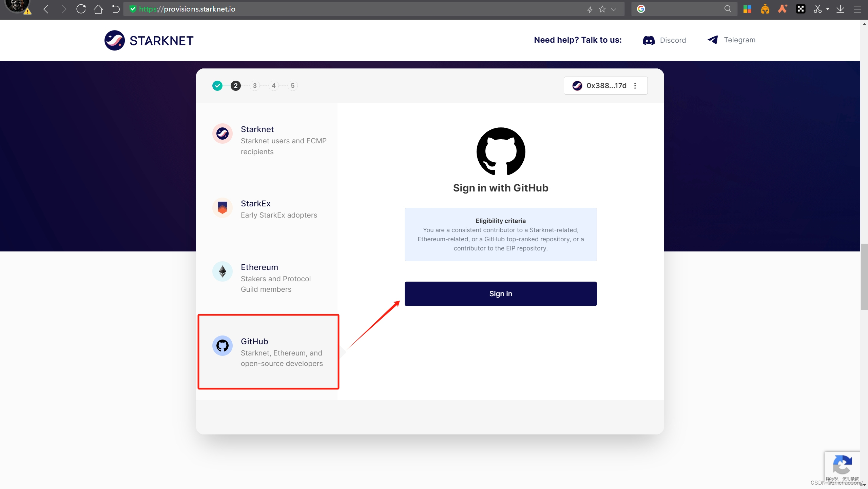Open the Telegram help link
This screenshot has width=868, height=489.
(731, 40)
